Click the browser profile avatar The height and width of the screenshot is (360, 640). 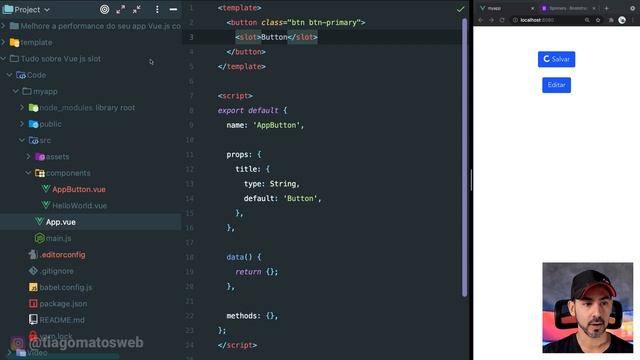[622, 20]
